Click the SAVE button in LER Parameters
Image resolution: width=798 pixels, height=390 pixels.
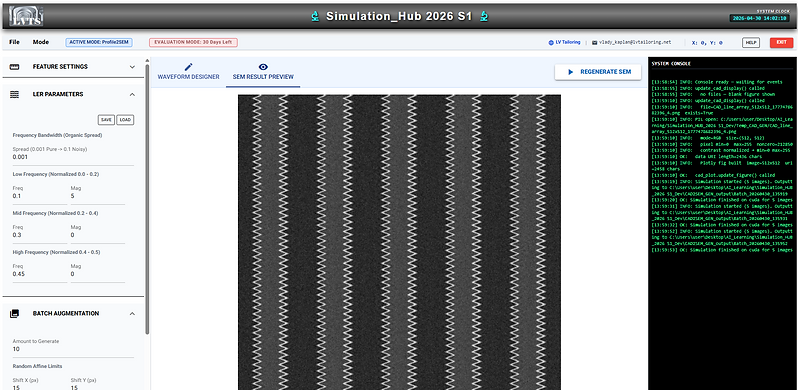pos(106,120)
